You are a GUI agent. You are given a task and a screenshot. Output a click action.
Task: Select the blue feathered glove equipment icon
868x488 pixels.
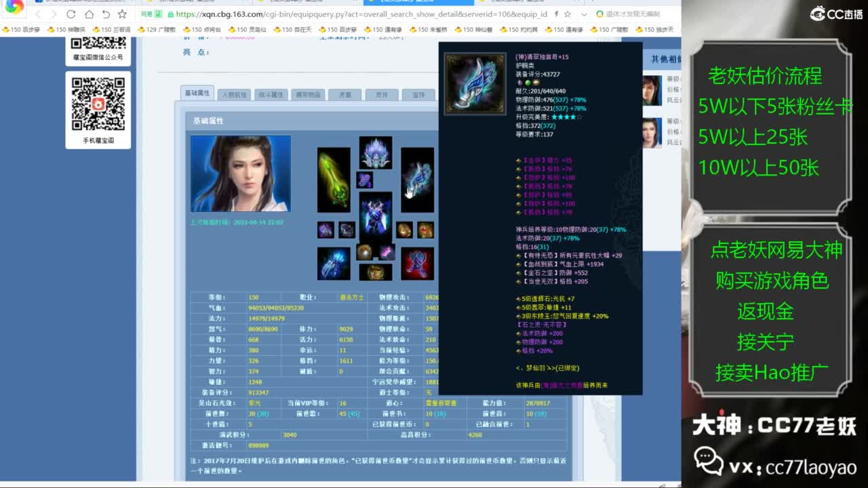(x=334, y=264)
